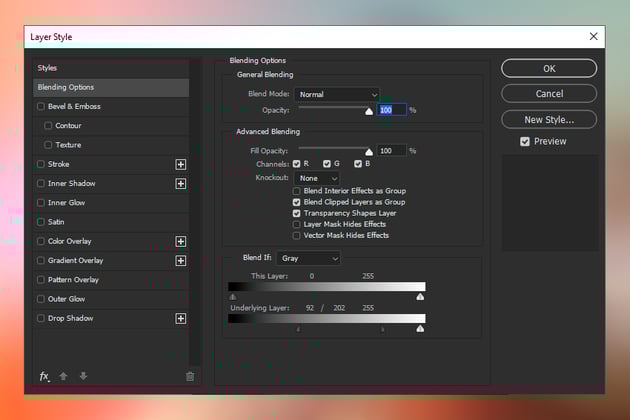Check Blend Interior Effects as Group

tap(297, 191)
